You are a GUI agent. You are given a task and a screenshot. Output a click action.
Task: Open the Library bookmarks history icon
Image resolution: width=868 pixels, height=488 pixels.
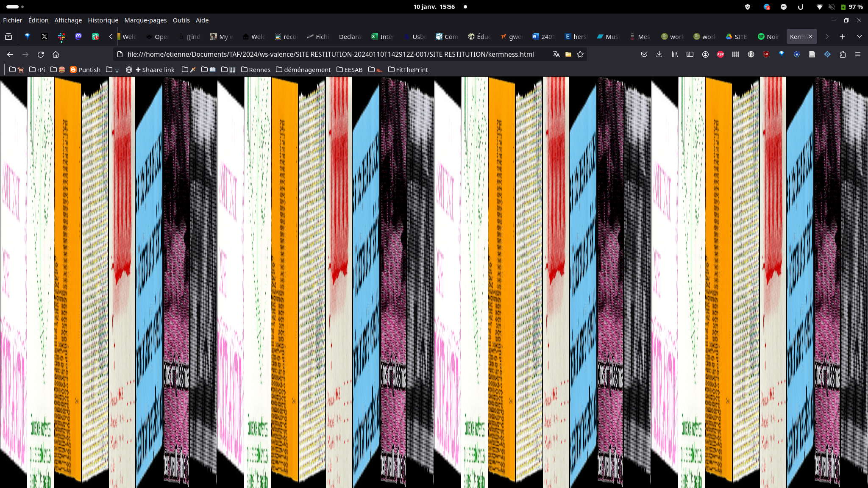click(675, 54)
